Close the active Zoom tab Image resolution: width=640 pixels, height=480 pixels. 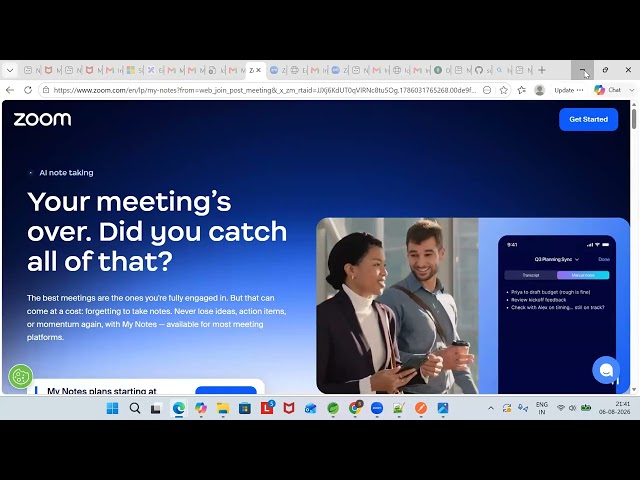tap(258, 70)
